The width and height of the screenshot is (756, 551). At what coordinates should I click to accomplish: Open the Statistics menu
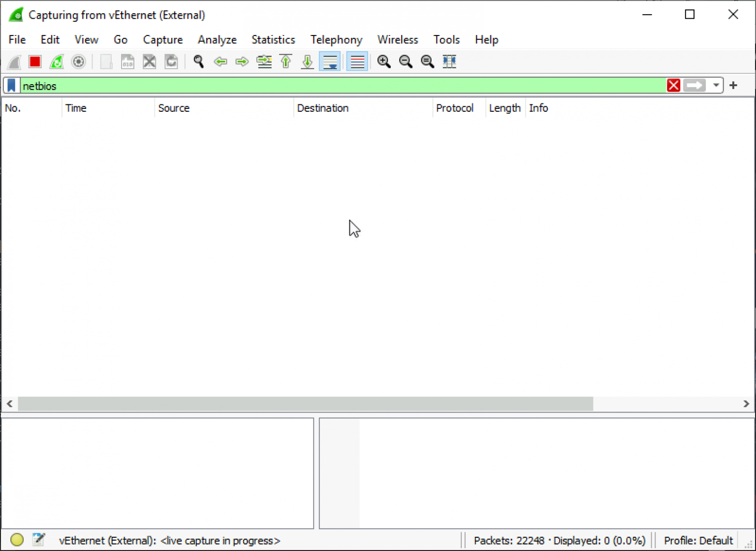(x=273, y=39)
